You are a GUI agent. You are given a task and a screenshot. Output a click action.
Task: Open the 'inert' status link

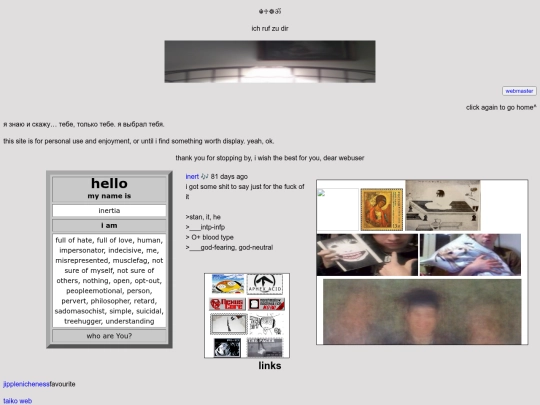point(192,176)
